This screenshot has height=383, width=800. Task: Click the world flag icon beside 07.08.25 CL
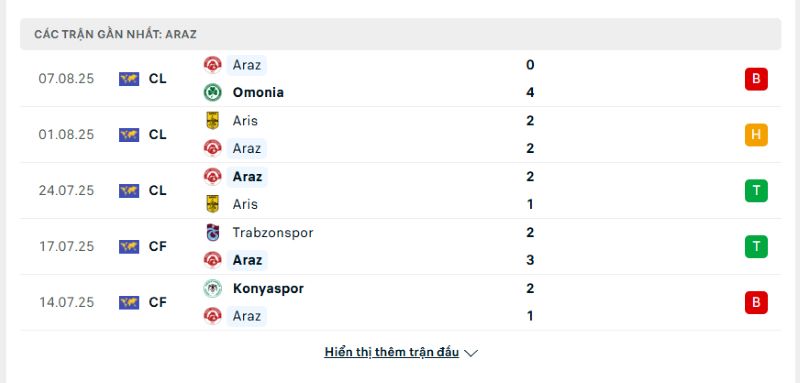[129, 79]
